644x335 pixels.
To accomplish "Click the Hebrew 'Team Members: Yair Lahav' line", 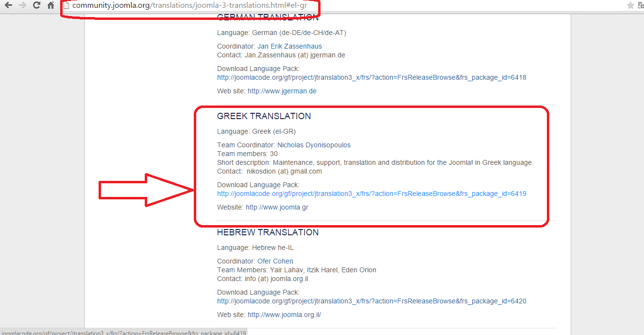I will (297, 270).
